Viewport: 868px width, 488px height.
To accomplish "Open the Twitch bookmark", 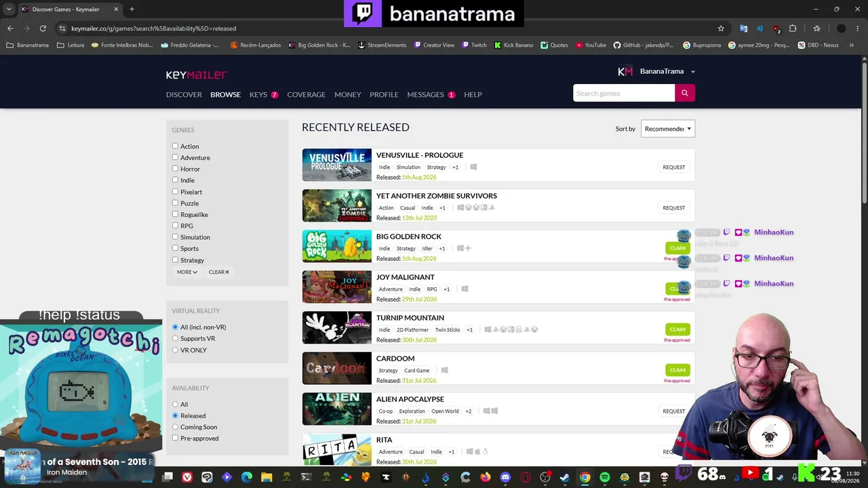I will coord(475,45).
